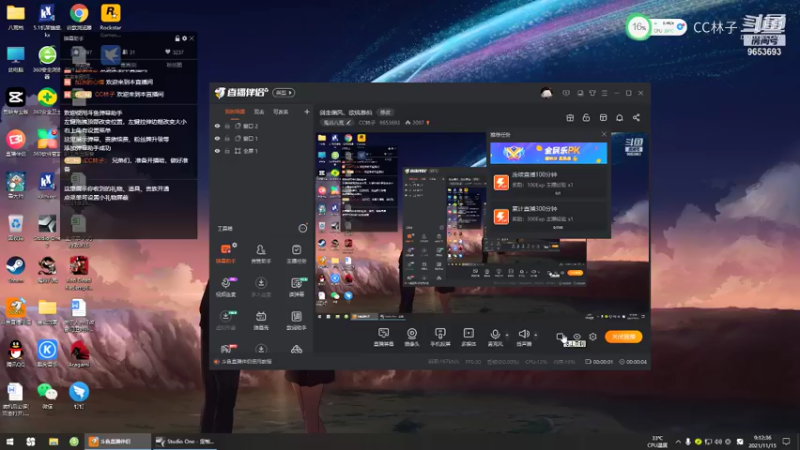Toggle visibility eye for 窗口2 source
Screen dimensions: 800x450
pos(217,126)
